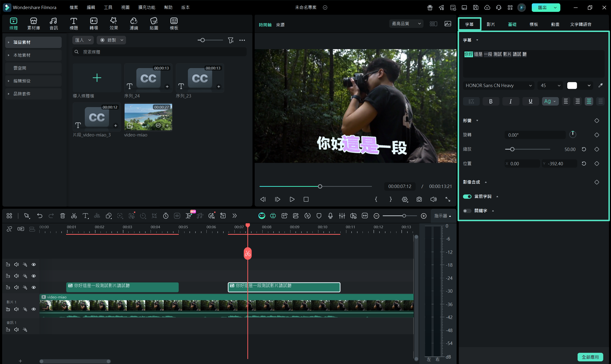Open the HONOR Sans CN Heavy font dropdown

(498, 85)
